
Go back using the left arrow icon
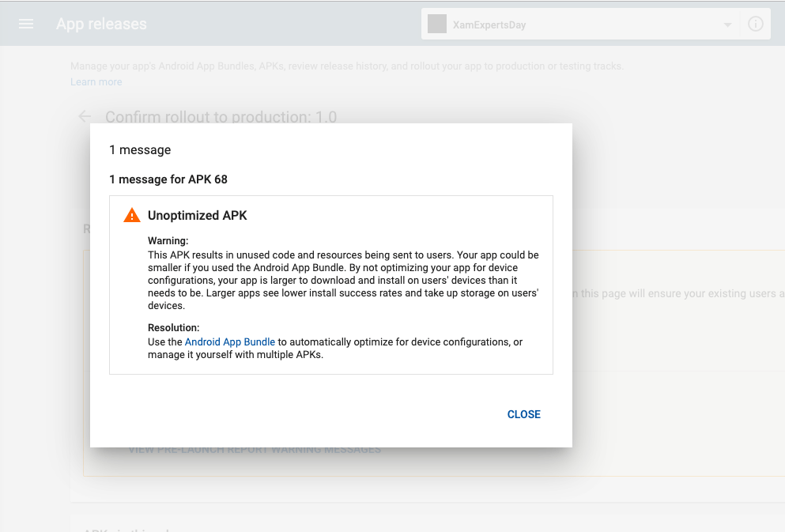coord(85,116)
